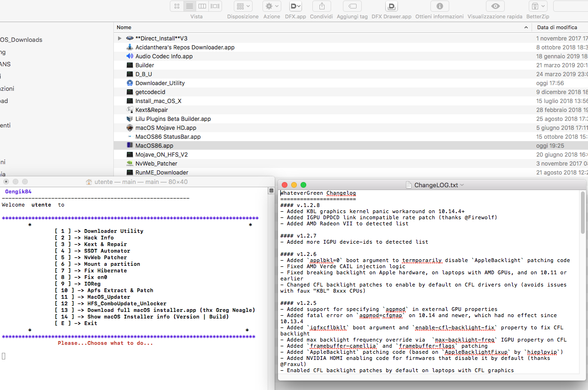
Task: Click the Gengik84 header in Terminal
Action: [18, 191]
